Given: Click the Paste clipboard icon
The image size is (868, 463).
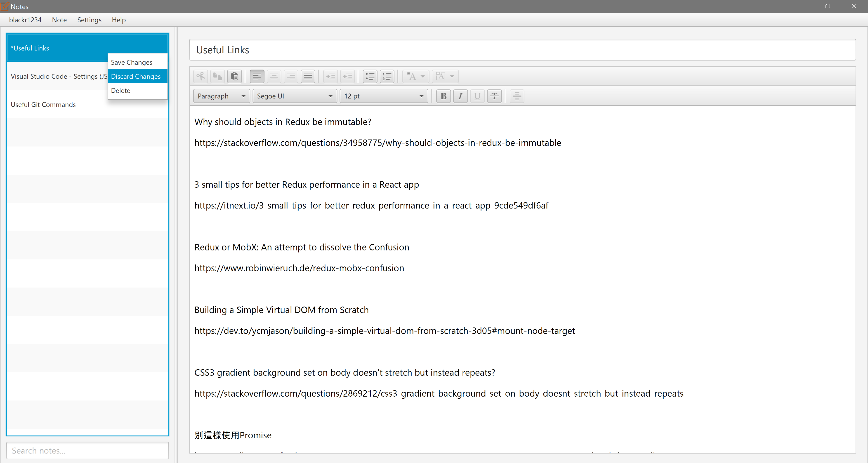Looking at the screenshot, I should pyautogui.click(x=235, y=76).
